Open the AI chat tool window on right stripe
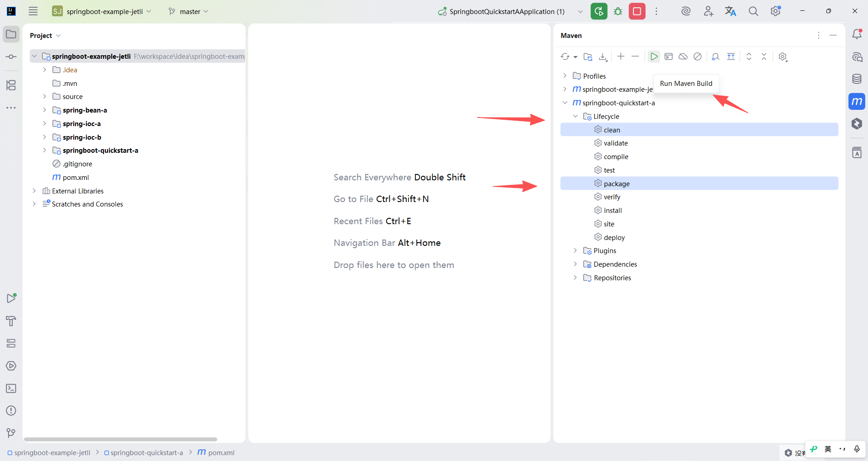Screen dimensions: 868x461 pyautogui.click(x=857, y=57)
